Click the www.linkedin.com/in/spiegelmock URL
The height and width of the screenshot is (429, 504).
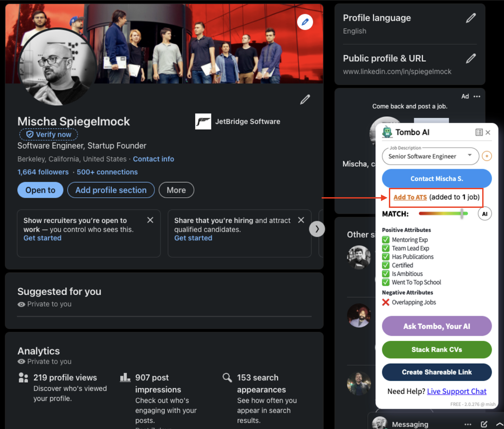[x=397, y=72]
